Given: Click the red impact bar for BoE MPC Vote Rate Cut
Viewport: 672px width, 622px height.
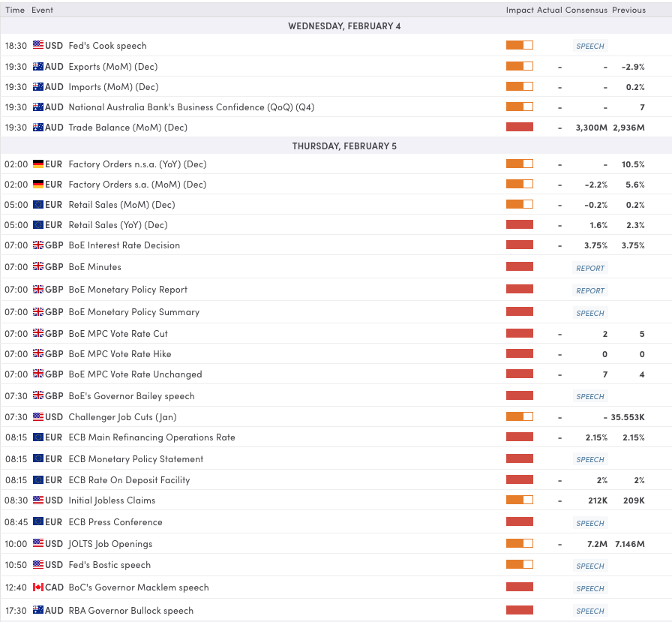Looking at the screenshot, I should [x=520, y=333].
